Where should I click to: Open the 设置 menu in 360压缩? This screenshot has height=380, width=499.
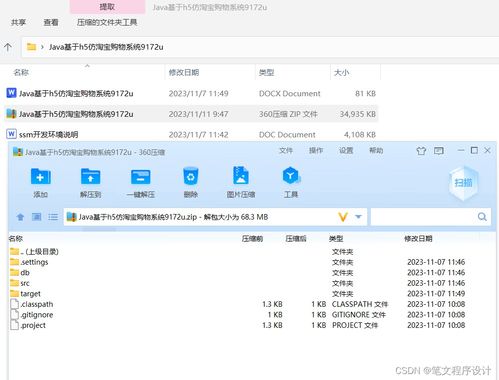pyautogui.click(x=346, y=151)
